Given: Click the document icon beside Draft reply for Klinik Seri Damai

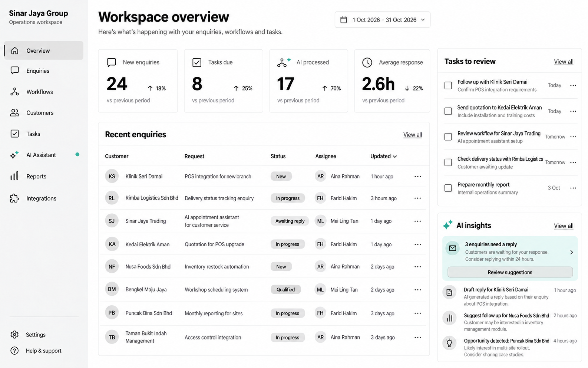Looking at the screenshot, I should point(449,292).
